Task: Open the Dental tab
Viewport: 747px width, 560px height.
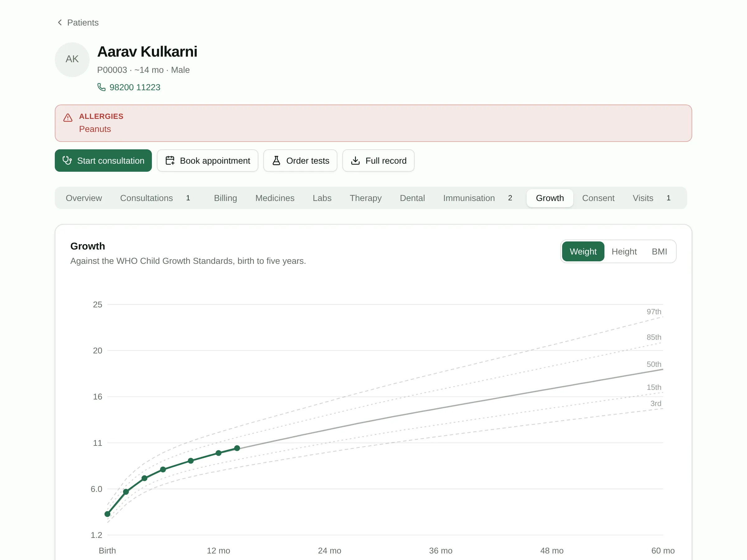Action: pos(412,198)
